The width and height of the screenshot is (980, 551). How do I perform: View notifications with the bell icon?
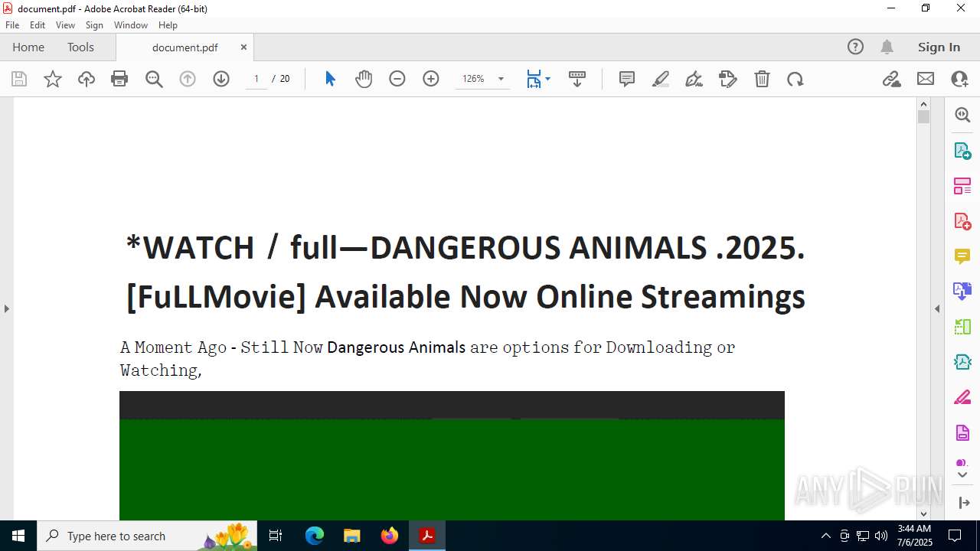(x=887, y=47)
